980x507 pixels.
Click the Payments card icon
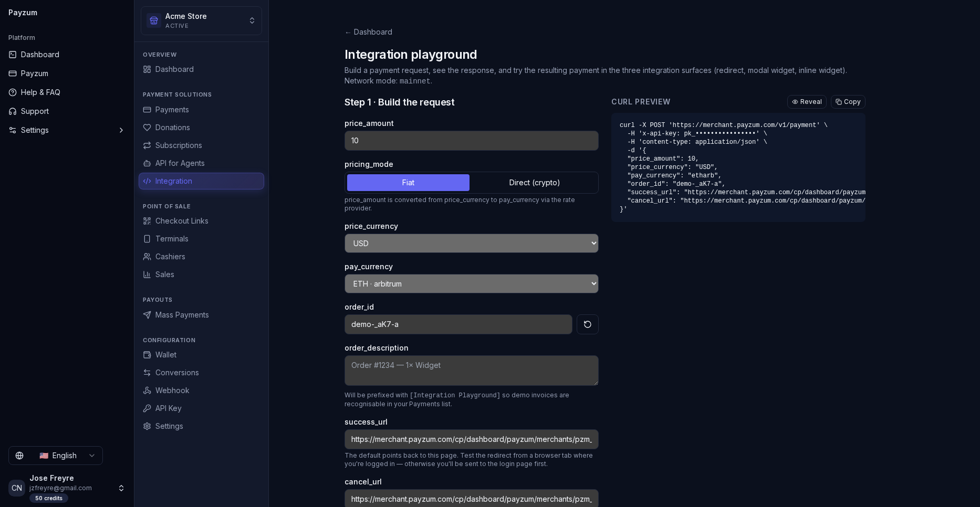147,110
